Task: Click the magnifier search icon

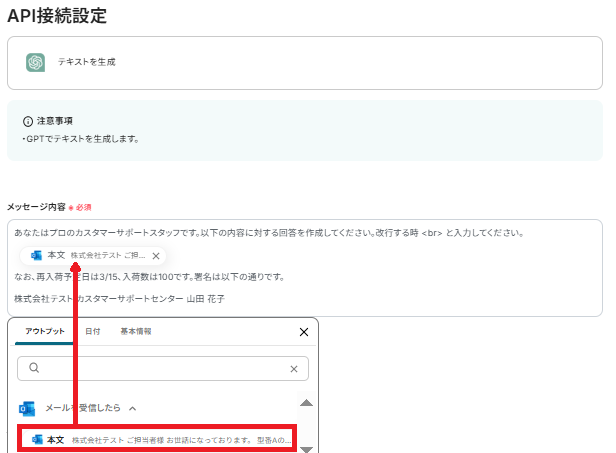Action: [34, 368]
